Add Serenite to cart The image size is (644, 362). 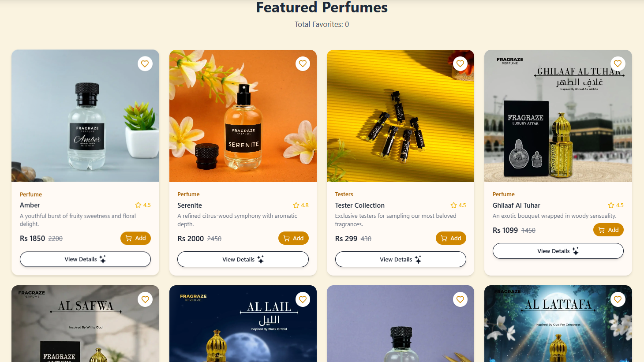pyautogui.click(x=293, y=238)
